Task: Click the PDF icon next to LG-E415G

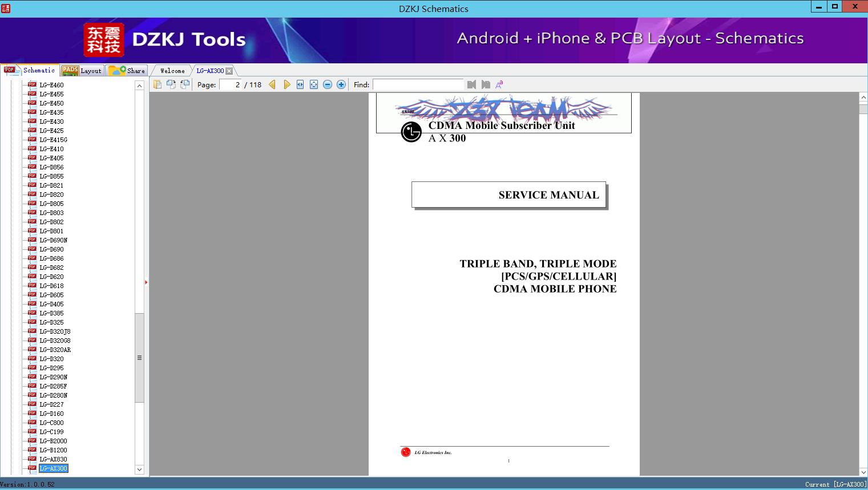Action: click(32, 139)
